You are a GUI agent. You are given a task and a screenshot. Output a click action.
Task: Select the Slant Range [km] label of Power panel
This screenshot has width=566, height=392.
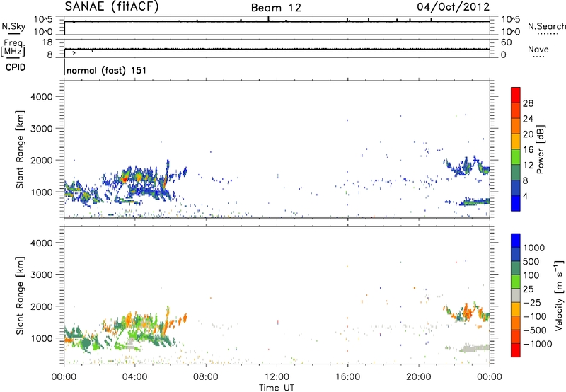click(20, 149)
